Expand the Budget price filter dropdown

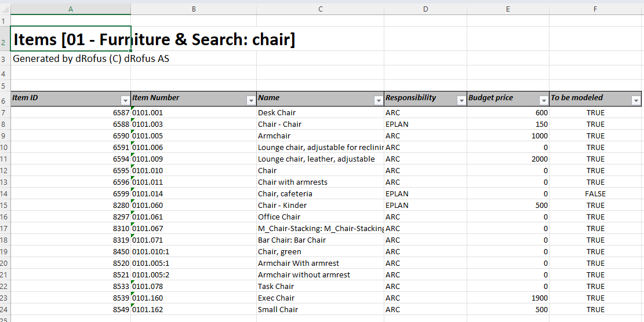(544, 101)
